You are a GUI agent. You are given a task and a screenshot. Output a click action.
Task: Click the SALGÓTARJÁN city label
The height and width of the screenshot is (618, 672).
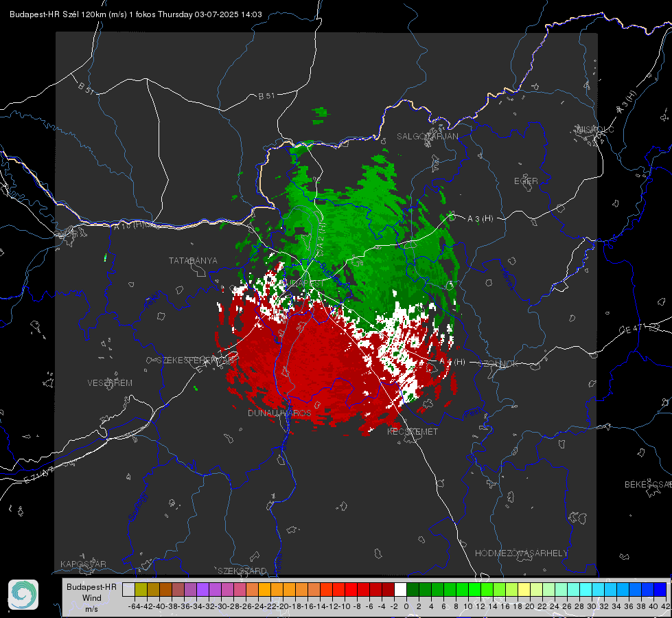[x=427, y=137]
